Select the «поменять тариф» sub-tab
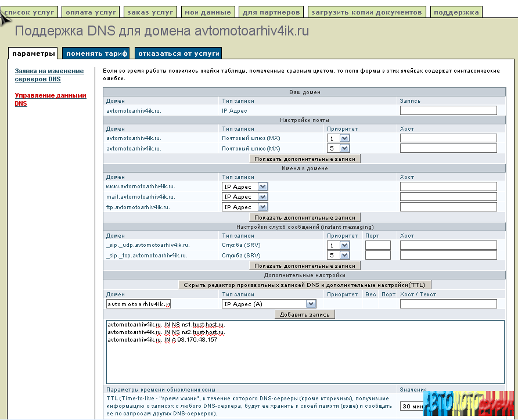 coord(96,53)
